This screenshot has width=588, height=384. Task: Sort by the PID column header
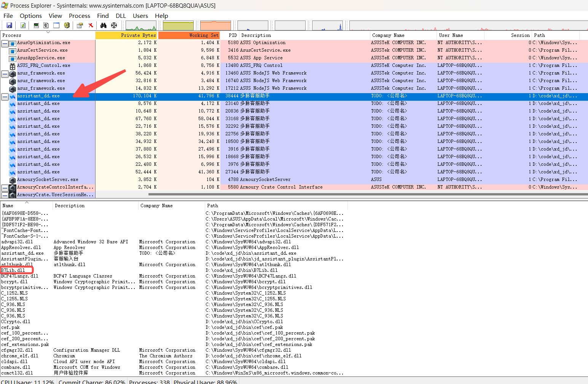pyautogui.click(x=229, y=35)
